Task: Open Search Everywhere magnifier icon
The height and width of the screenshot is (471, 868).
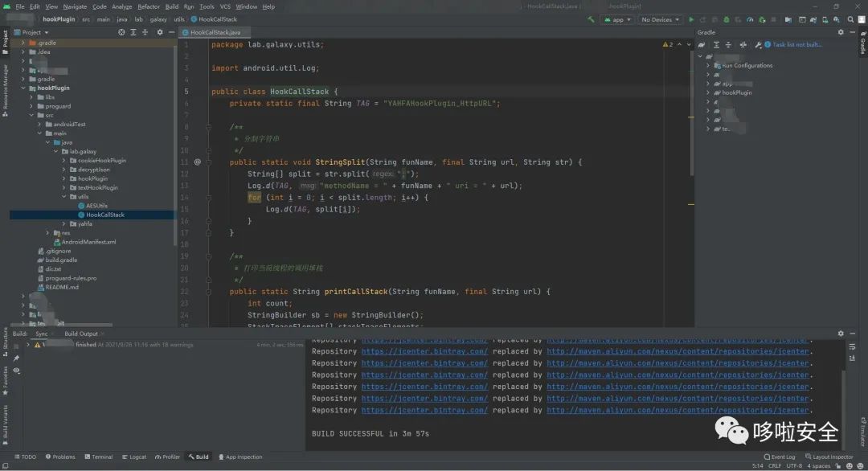Action: [851, 19]
